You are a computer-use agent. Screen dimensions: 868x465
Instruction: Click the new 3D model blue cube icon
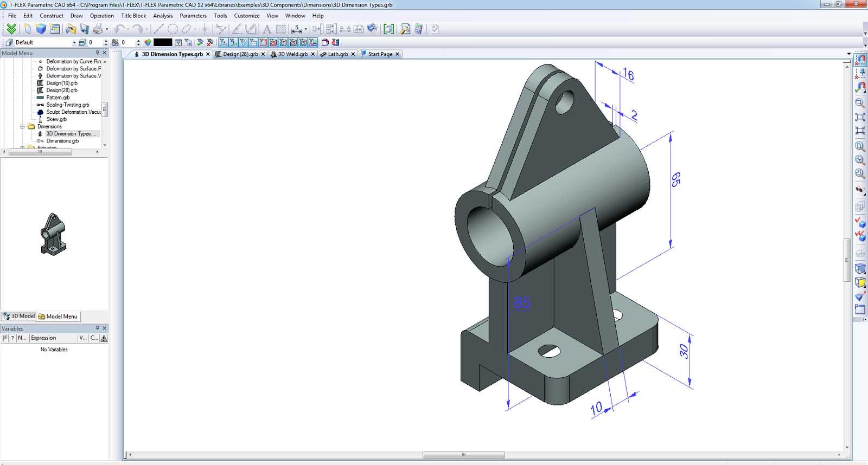(41, 29)
